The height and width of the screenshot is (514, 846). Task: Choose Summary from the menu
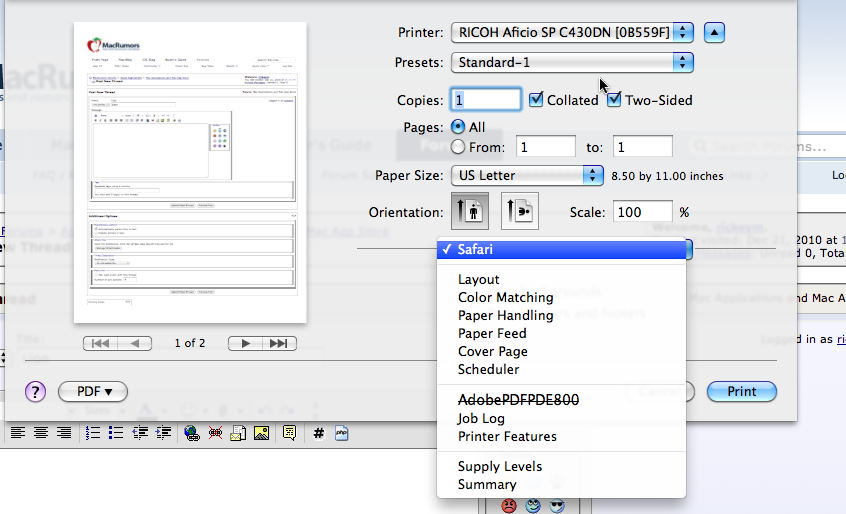561,484
